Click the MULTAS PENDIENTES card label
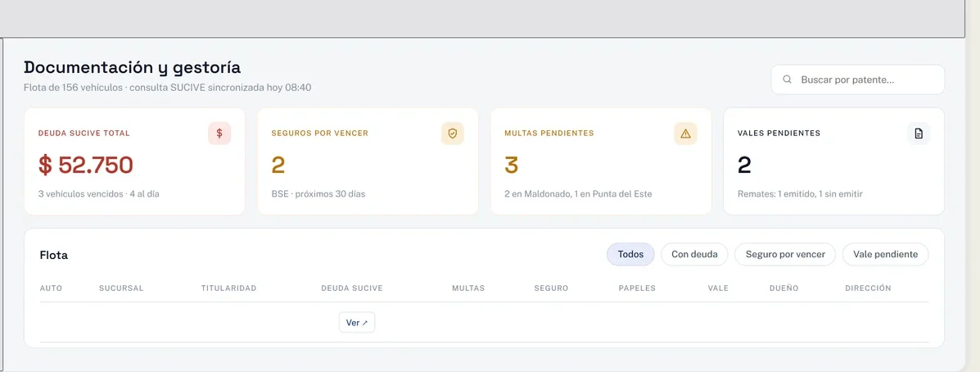 [x=549, y=134]
